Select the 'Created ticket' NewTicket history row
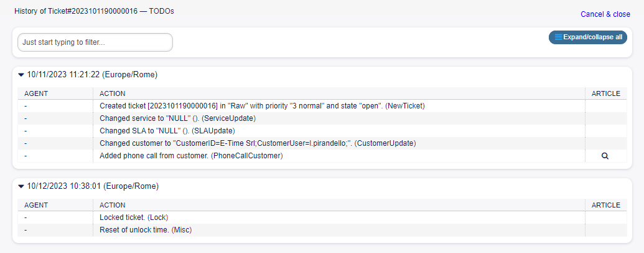This screenshot has width=644, height=253. pos(261,106)
